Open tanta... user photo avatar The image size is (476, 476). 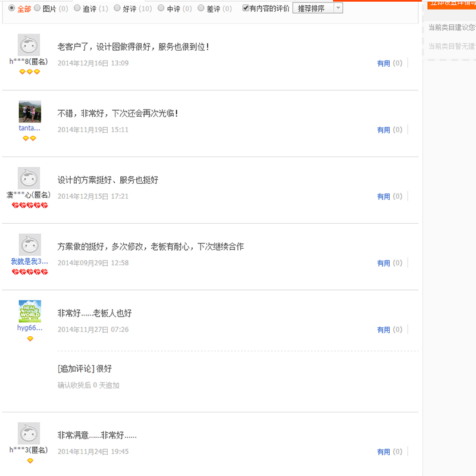pos(30,111)
